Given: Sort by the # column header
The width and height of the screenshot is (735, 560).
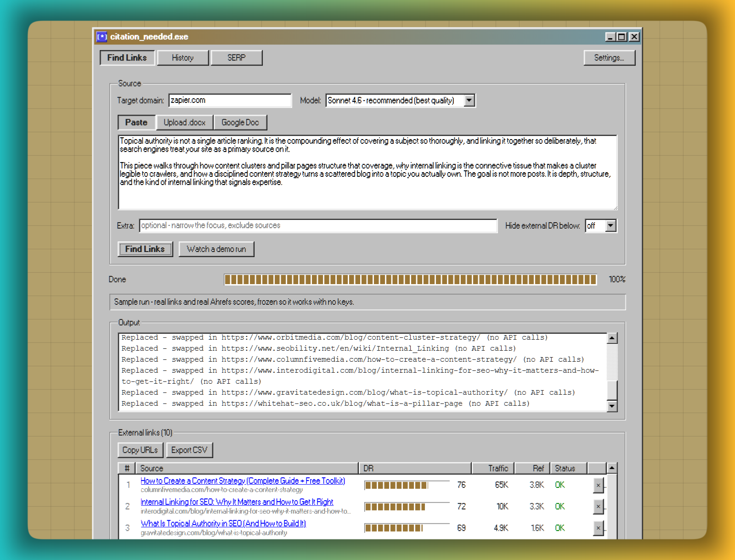Looking at the screenshot, I should click(x=127, y=469).
